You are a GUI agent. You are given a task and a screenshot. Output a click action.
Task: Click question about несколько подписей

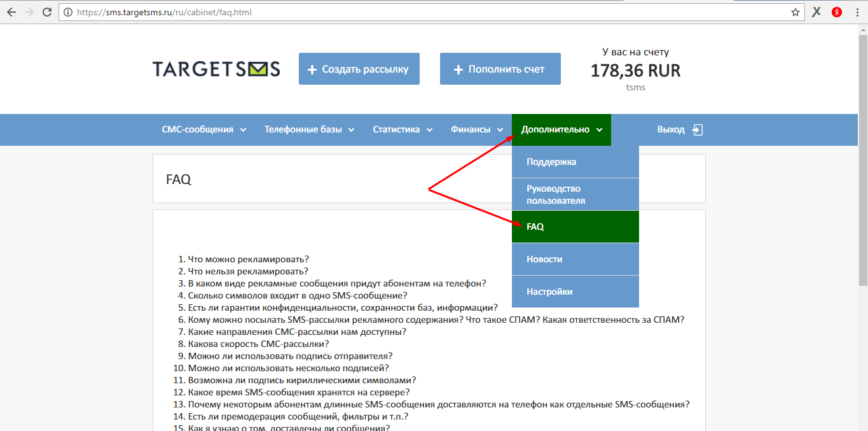tap(288, 368)
